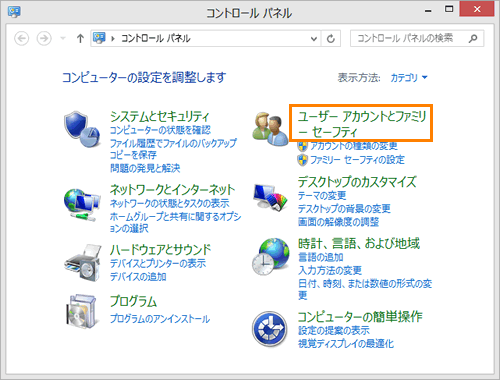Open the カテゴリ view-by dropdown
500x380 pixels.
pos(409,78)
